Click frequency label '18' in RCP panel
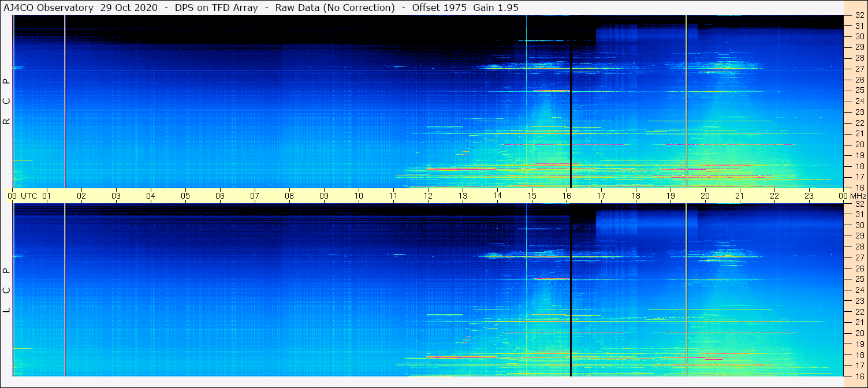868x388 pixels. (x=859, y=166)
